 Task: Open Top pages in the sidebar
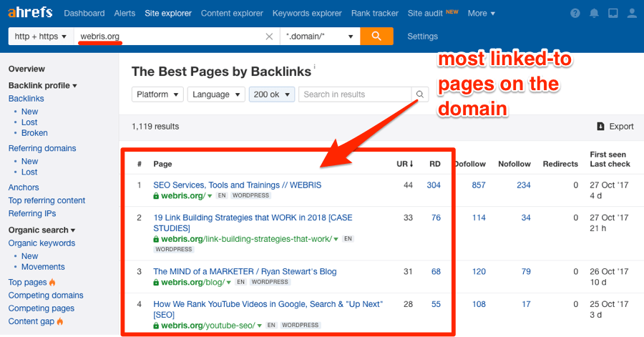pos(27,283)
